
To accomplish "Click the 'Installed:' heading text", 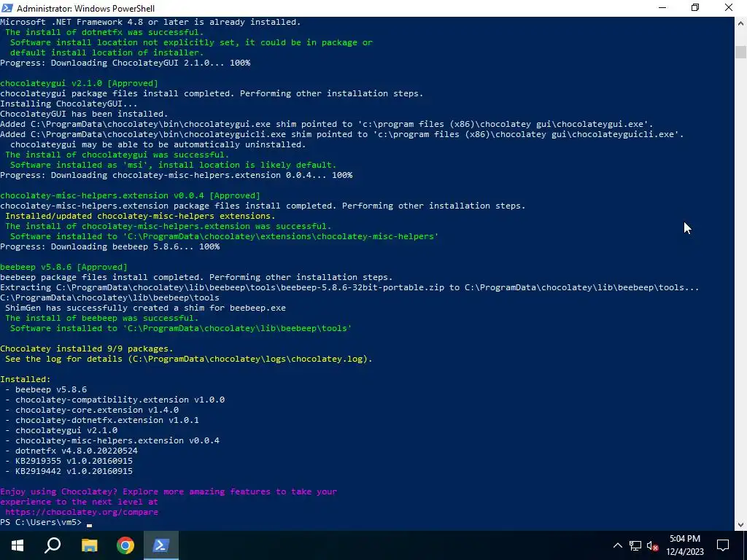I will [x=26, y=379].
